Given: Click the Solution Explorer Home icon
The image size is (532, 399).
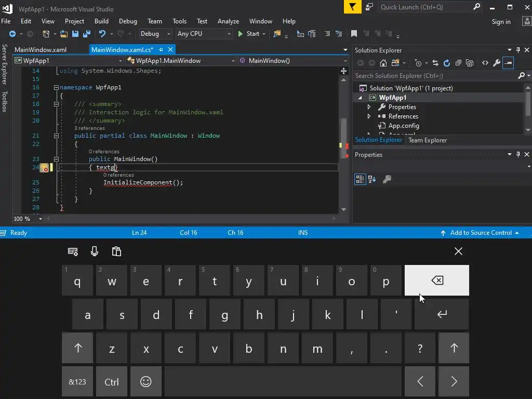Looking at the screenshot, I should 383,63.
